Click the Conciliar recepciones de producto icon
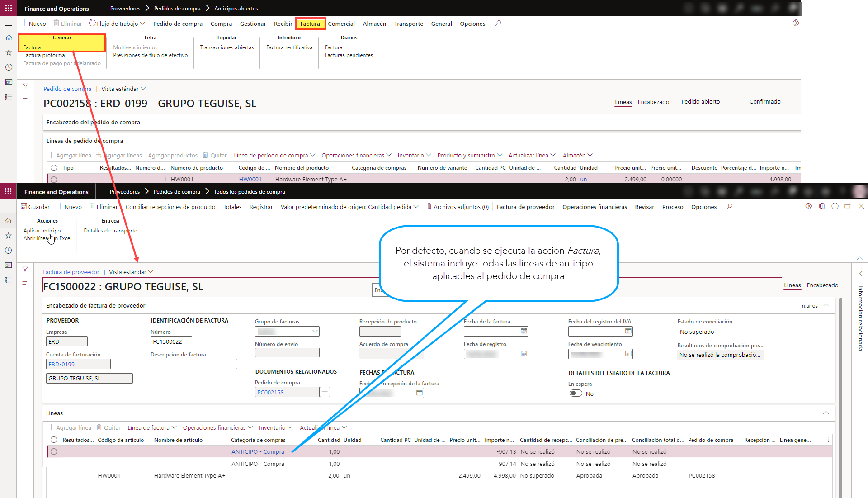The width and height of the screenshot is (868, 498). (x=170, y=207)
